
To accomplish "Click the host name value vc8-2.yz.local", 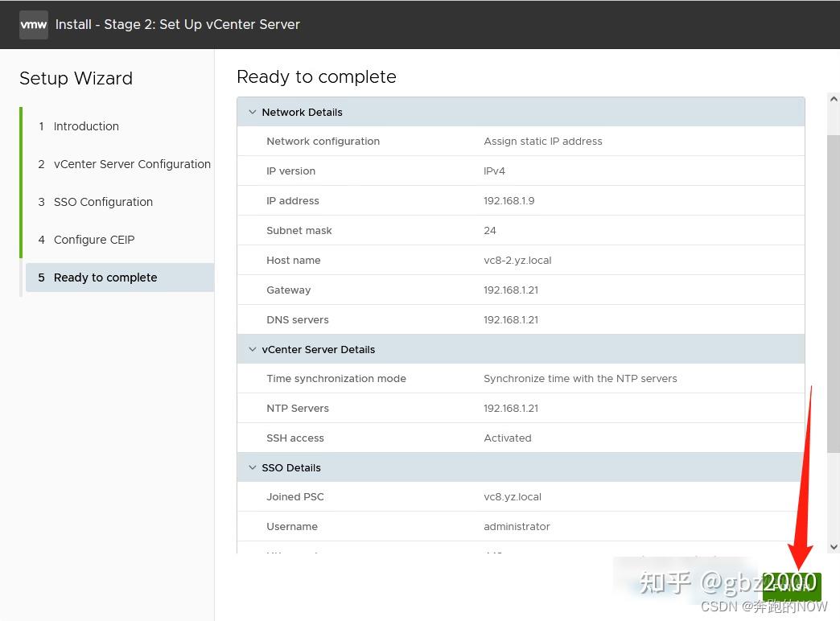I will [517, 261].
